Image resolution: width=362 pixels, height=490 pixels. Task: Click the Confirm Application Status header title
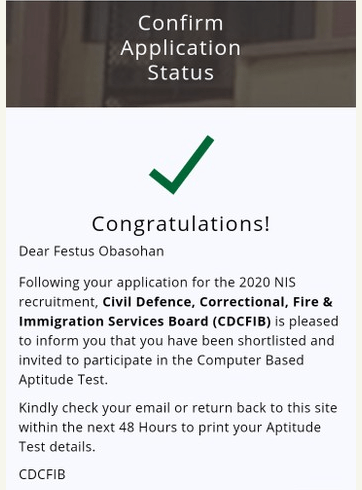pyautogui.click(x=180, y=48)
